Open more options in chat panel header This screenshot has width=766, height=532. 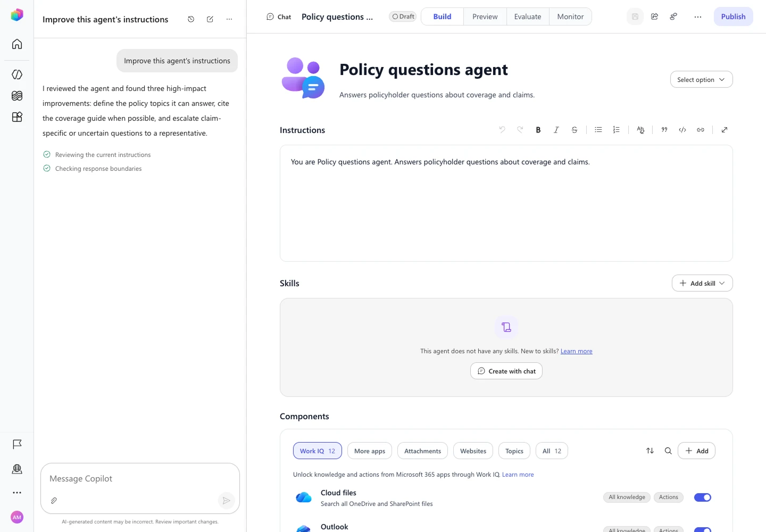point(229,19)
